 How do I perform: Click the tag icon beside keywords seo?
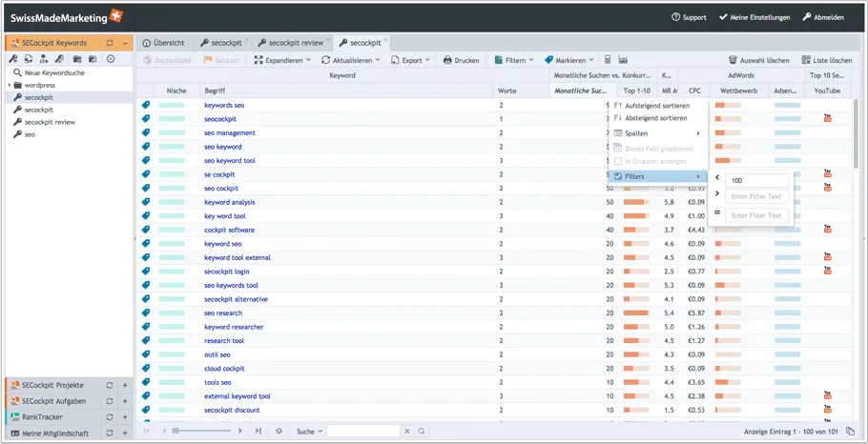(x=146, y=105)
